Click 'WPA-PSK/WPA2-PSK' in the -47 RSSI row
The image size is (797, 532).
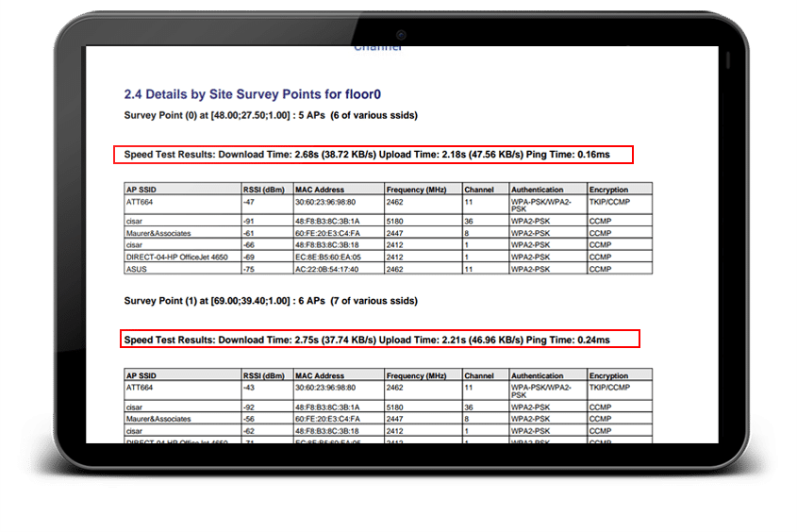coord(541,206)
